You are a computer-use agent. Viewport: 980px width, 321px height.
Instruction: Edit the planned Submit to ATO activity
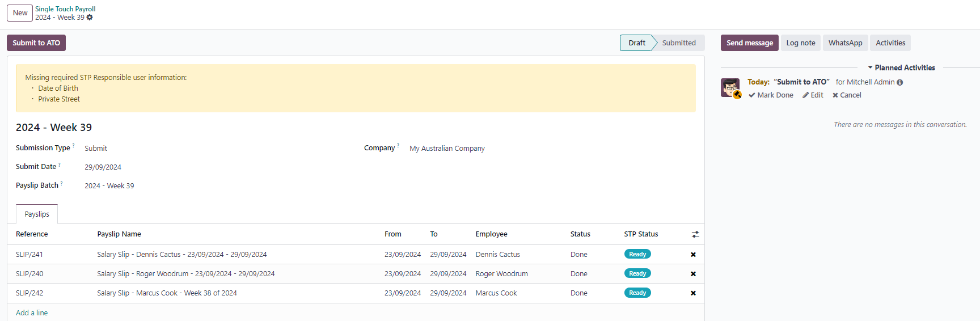(813, 95)
